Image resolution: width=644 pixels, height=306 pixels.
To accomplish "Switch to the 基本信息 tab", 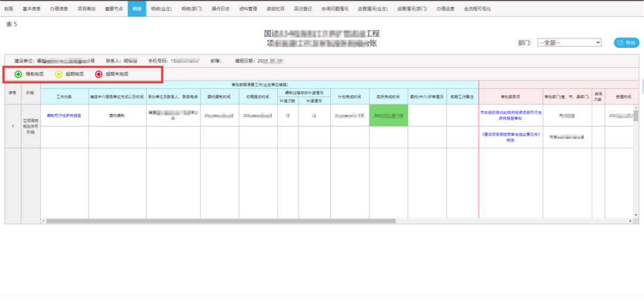I will (x=31, y=8).
